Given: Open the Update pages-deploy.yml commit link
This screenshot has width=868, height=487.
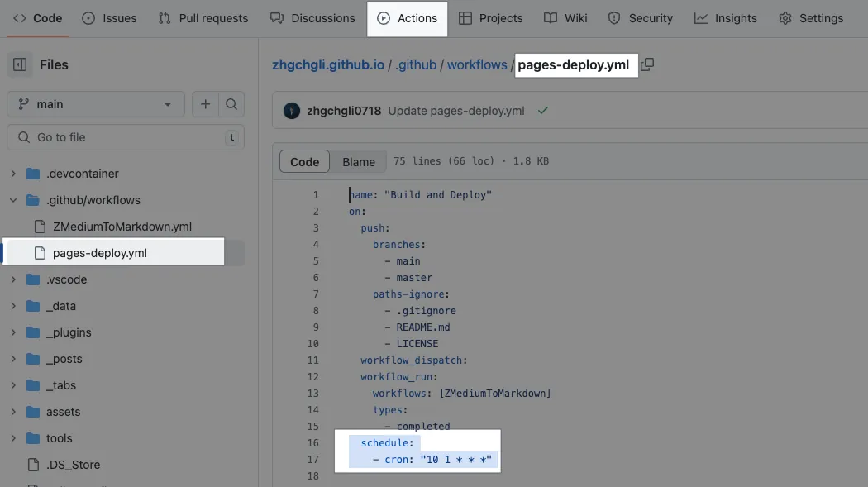Looking at the screenshot, I should [456, 111].
